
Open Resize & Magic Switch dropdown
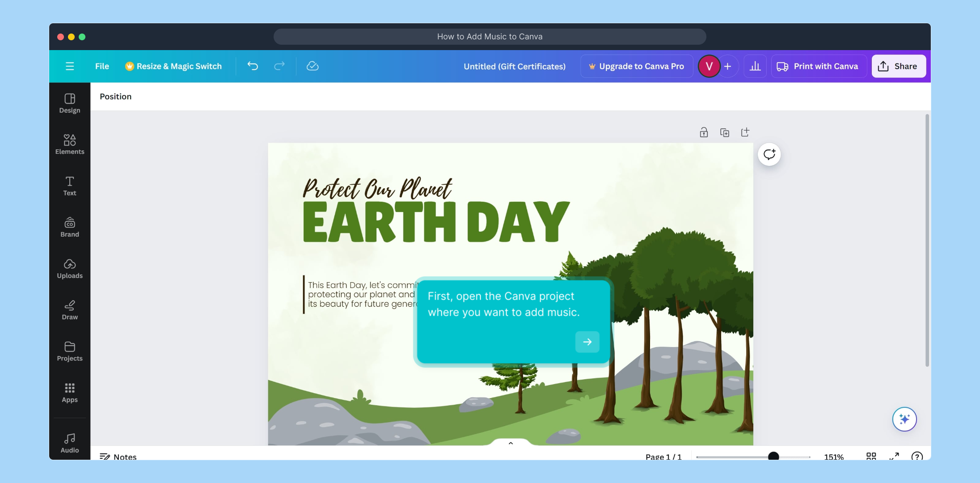pos(173,66)
